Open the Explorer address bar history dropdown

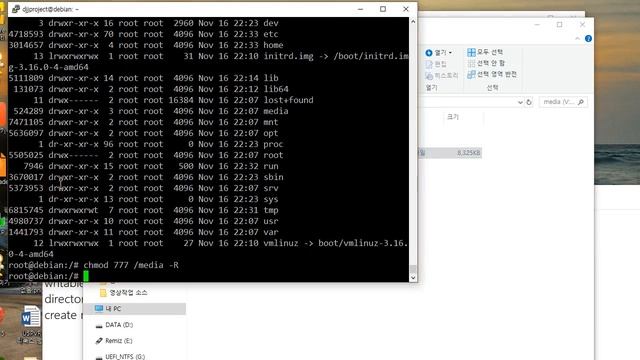coord(520,102)
